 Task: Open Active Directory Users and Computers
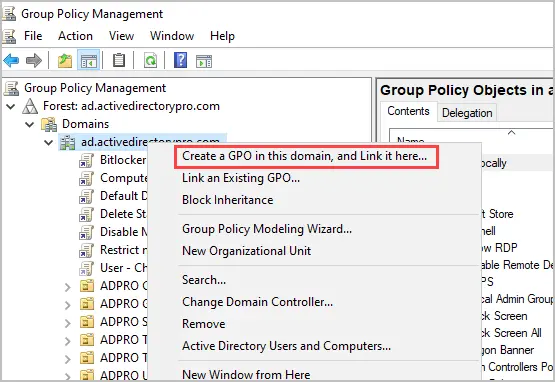286,346
